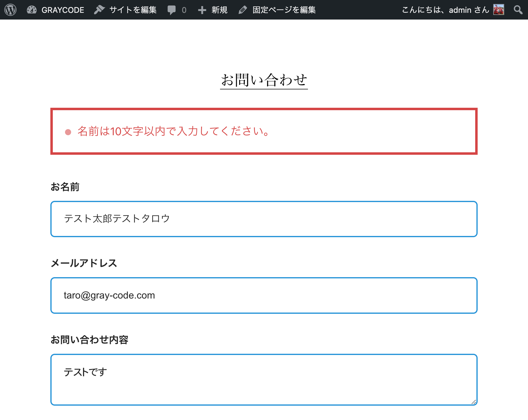Click the comment count 0

[184, 10]
